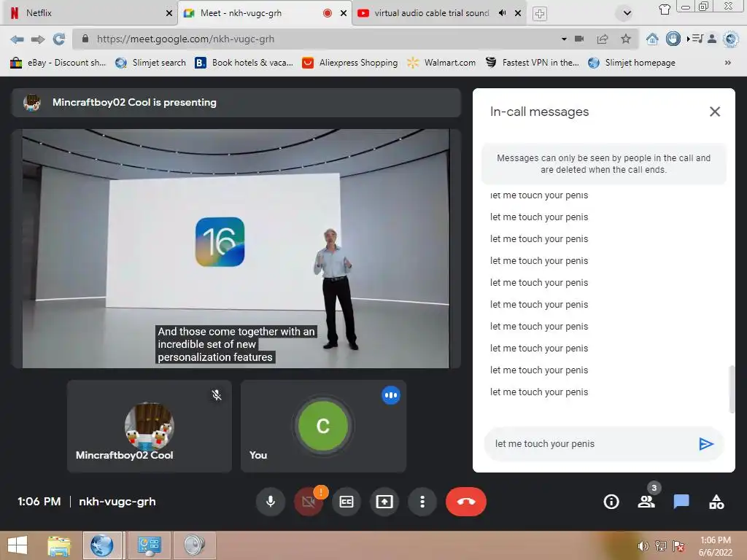The width and height of the screenshot is (747, 560).
Task: Go back with the browser back arrow
Action: [x=18, y=39]
